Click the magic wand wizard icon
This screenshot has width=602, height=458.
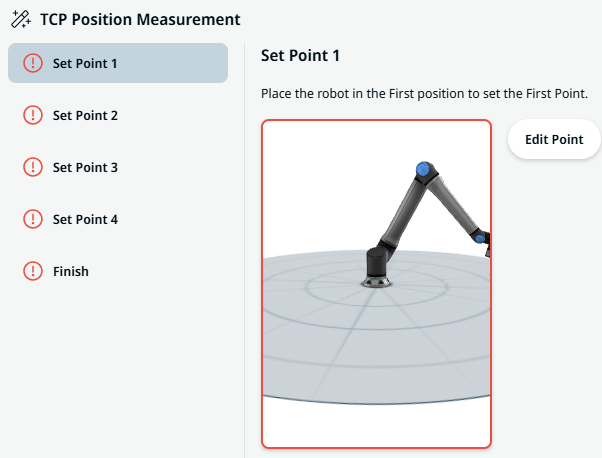coord(20,19)
